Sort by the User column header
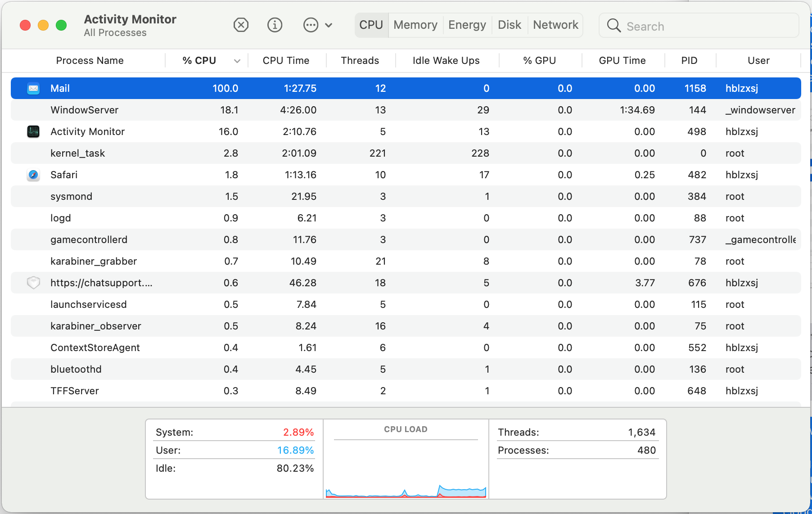This screenshot has width=812, height=514. [x=758, y=60]
